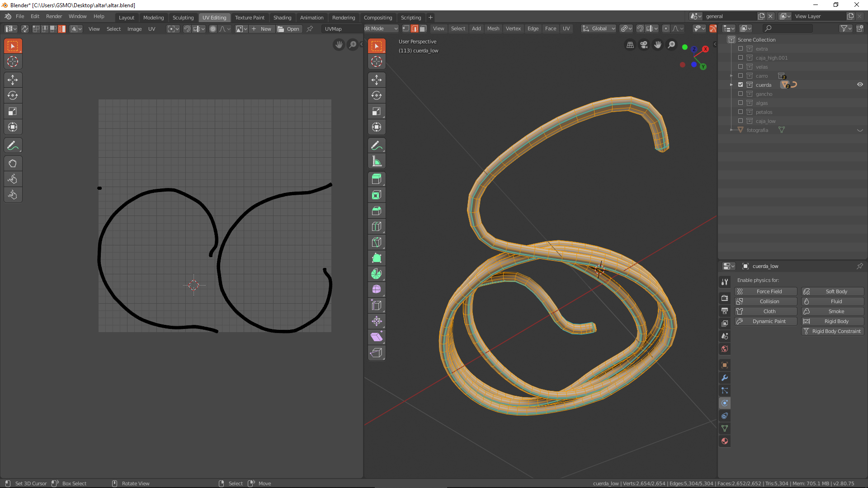868x488 pixels.
Task: Open the Render menu
Action: coord(54,16)
